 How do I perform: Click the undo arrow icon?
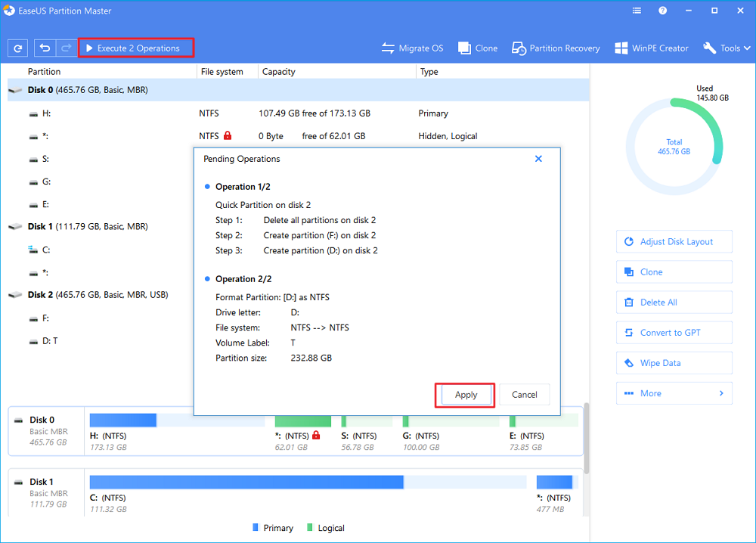coord(45,48)
